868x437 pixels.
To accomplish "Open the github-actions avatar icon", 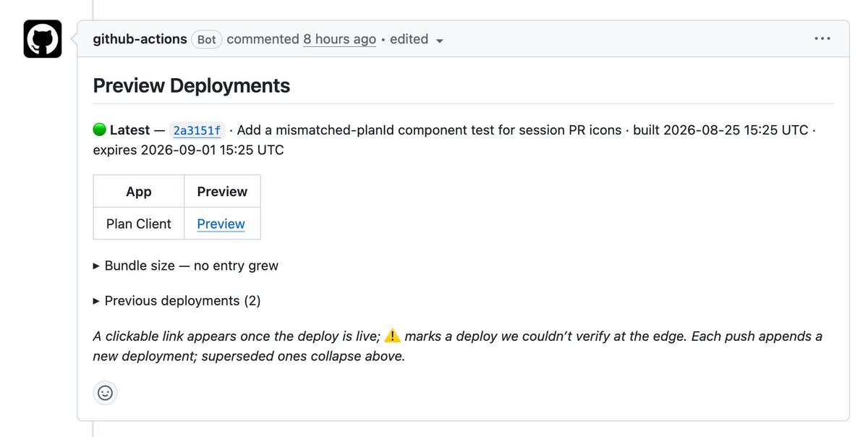I will (43, 39).
